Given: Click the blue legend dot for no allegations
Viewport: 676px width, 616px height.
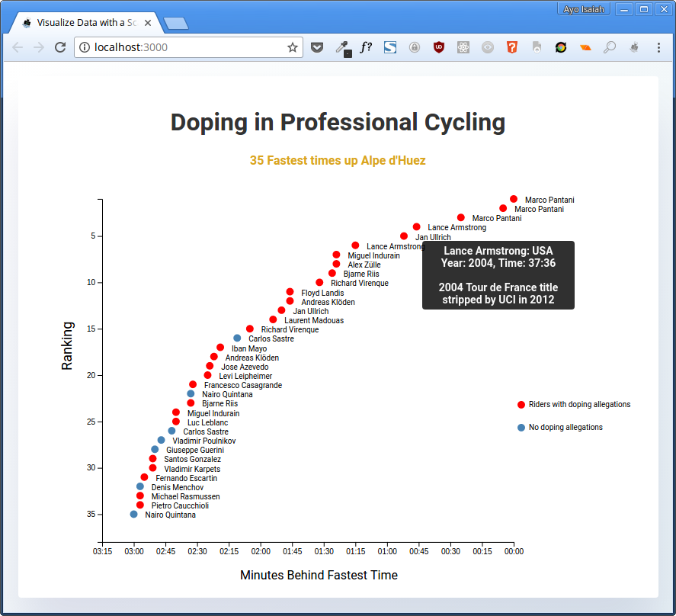Looking at the screenshot, I should pyautogui.click(x=521, y=428).
